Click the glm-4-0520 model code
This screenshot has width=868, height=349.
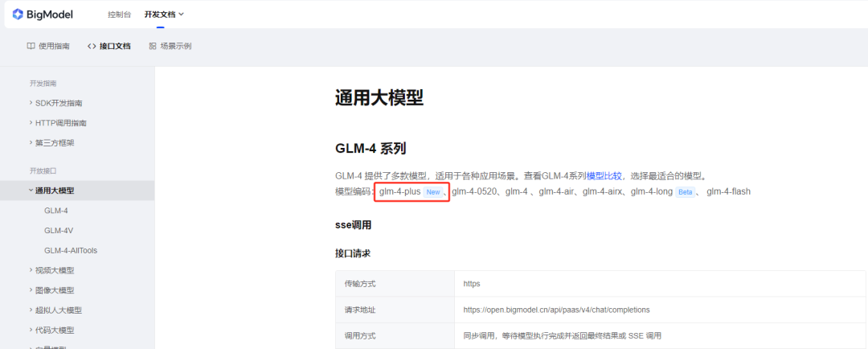click(x=476, y=191)
